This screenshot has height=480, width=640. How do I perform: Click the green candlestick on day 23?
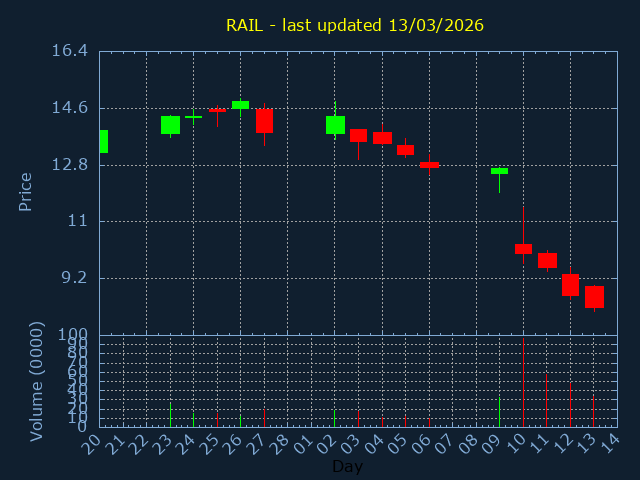point(170,125)
